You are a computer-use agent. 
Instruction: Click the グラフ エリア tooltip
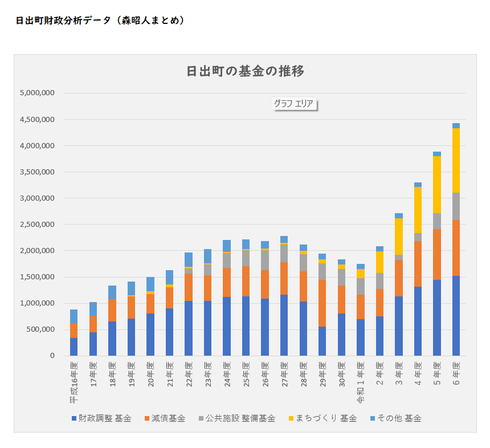[293, 104]
